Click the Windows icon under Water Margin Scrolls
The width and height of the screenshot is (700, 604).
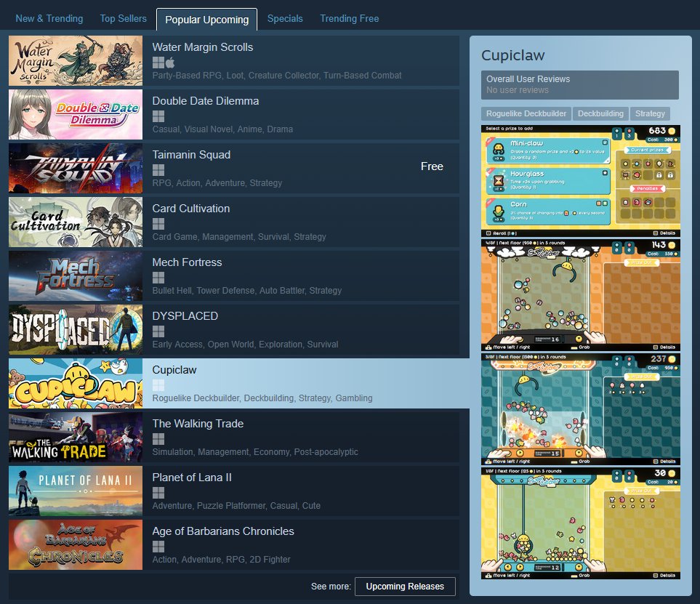[x=158, y=63]
